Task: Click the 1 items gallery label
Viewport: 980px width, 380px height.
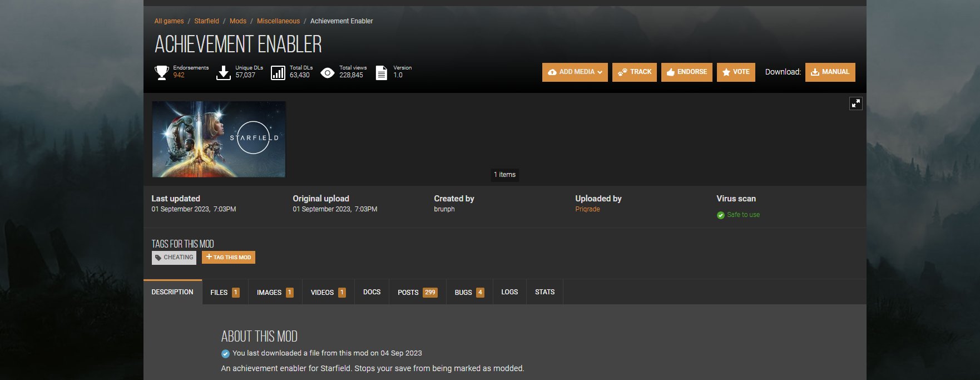Action: coord(504,175)
